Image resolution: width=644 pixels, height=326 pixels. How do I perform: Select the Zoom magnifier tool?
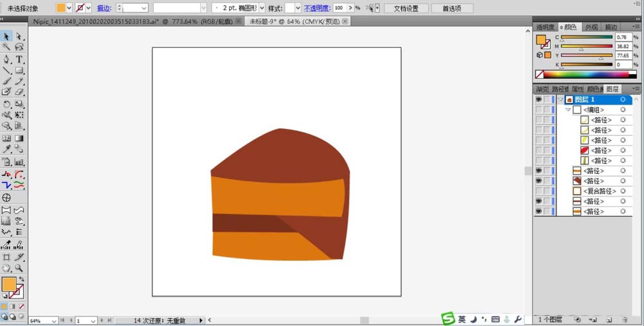click(x=19, y=267)
